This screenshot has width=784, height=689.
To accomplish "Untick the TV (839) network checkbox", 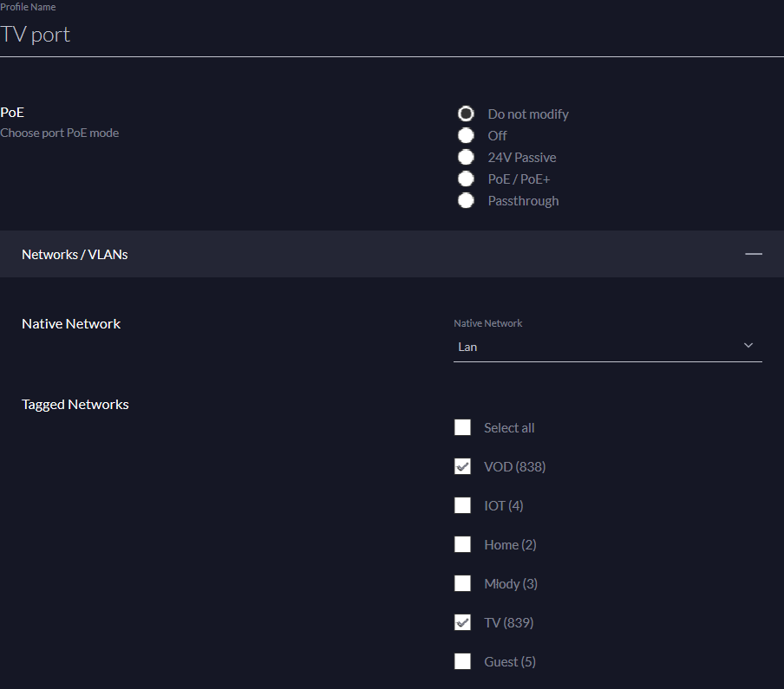I will pos(462,622).
